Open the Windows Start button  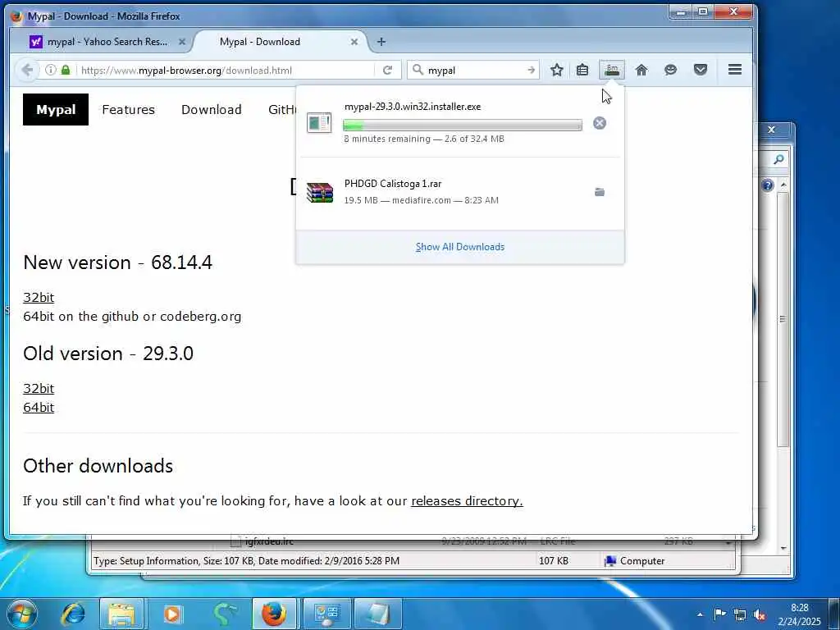pos(22,614)
